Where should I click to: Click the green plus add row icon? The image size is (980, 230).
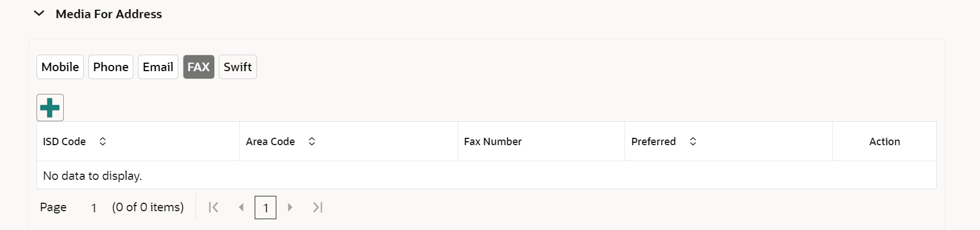coord(50,108)
